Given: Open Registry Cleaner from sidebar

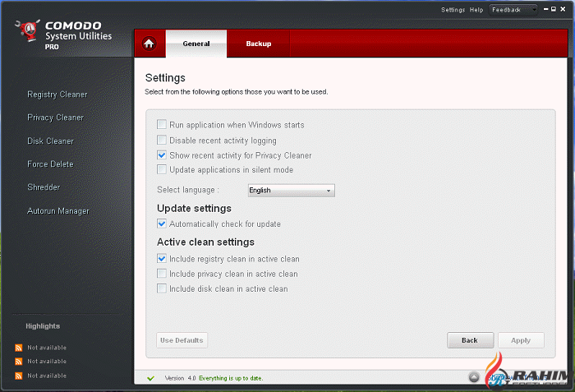Looking at the screenshot, I should coord(57,95).
